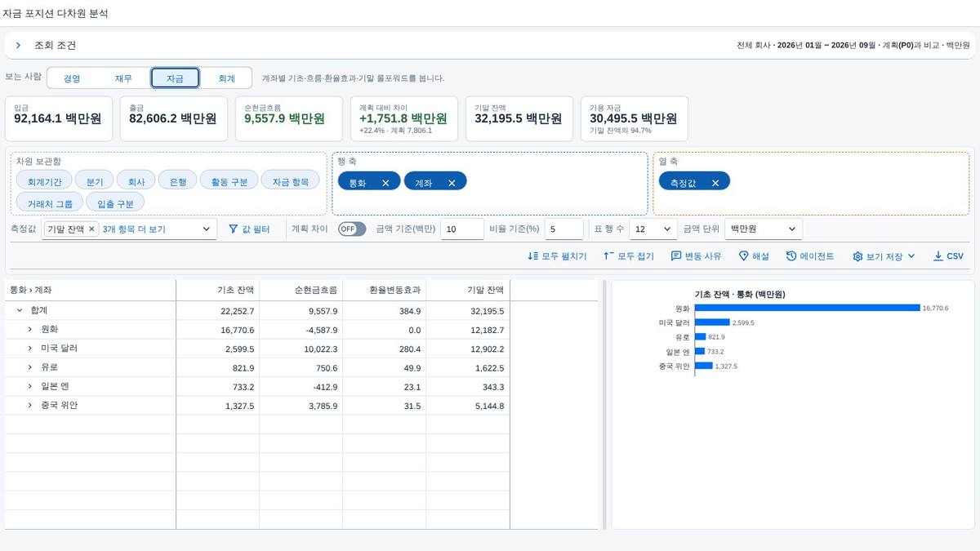Select the 거래처 그룹 dimension chip
This screenshot has height=551, width=980.
(50, 202)
